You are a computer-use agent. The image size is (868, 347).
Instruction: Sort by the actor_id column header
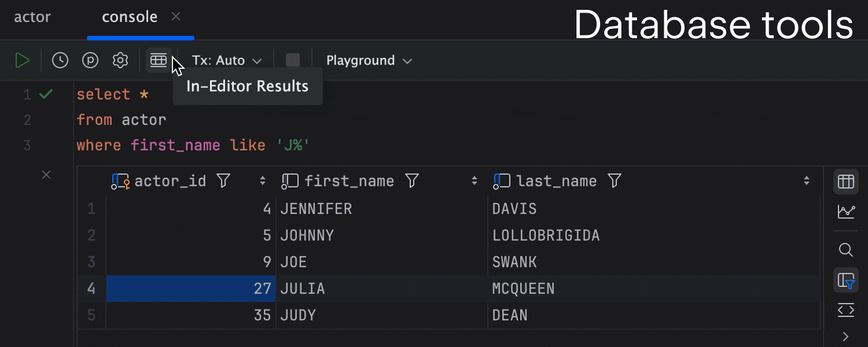click(170, 181)
